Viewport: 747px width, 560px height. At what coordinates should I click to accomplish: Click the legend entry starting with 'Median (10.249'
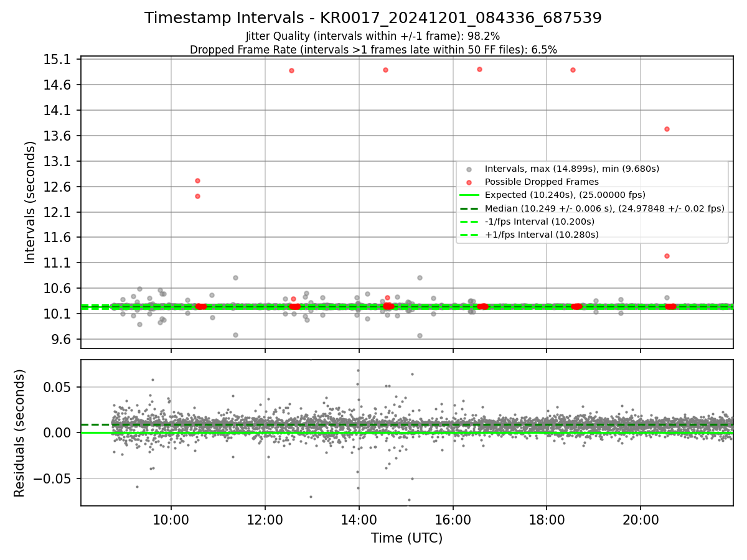tap(604, 209)
